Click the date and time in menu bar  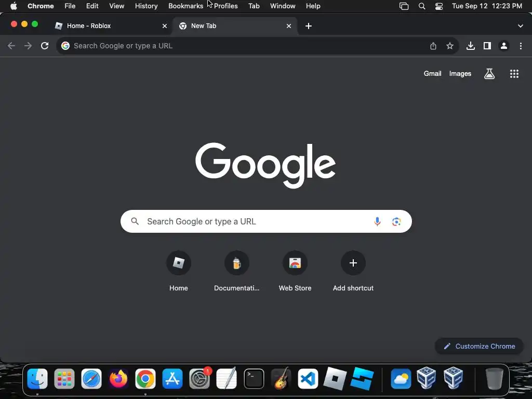click(x=487, y=6)
